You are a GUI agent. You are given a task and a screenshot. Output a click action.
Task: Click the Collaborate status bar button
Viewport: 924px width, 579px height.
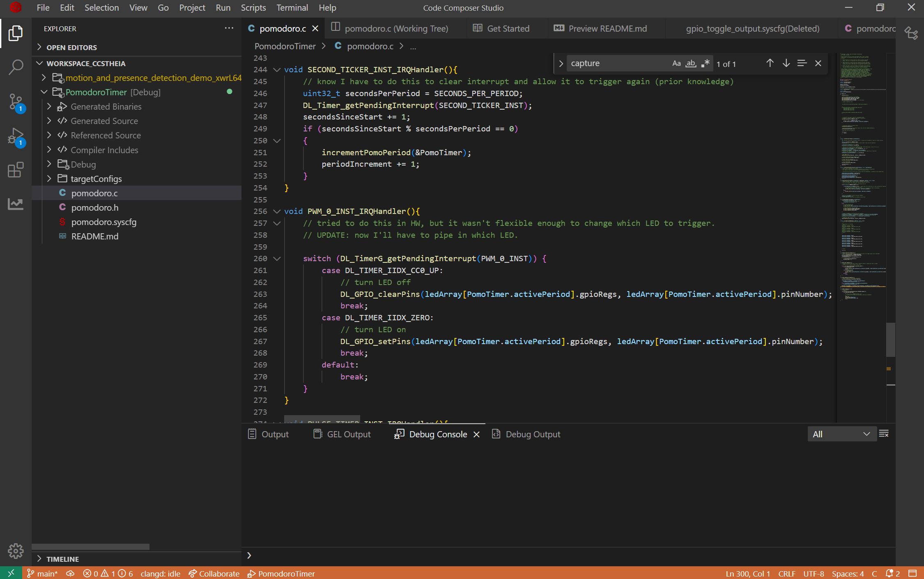(x=214, y=573)
